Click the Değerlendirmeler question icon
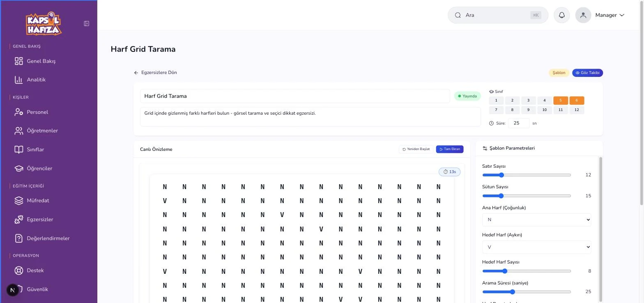 18,238
